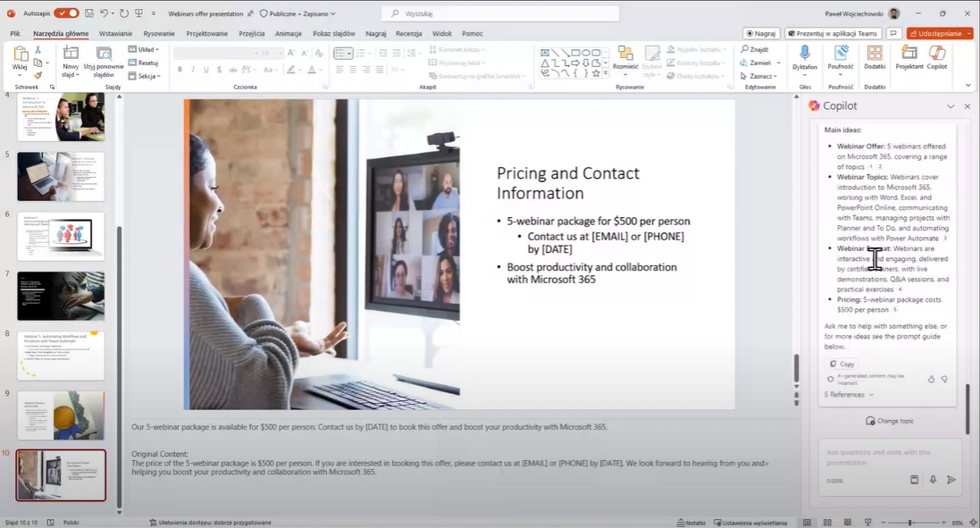Click Prezentuj w aplikacji Teams button
The width and height of the screenshot is (980, 528).
coord(833,34)
